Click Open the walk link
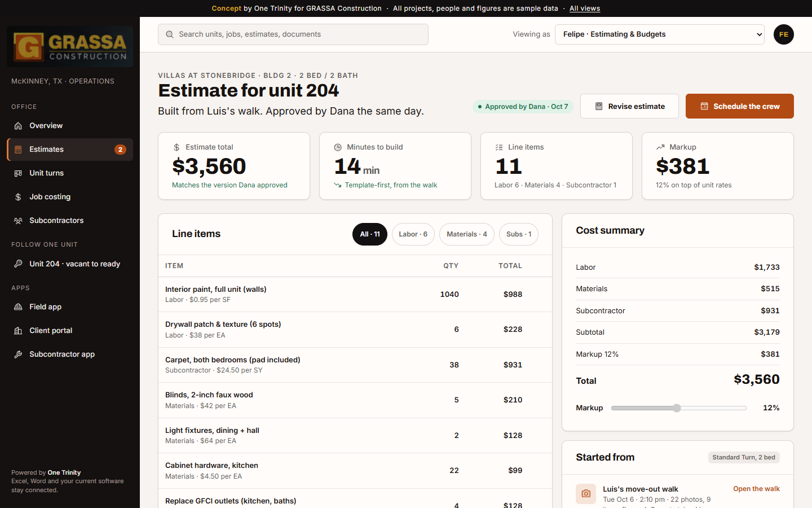This screenshot has height=508, width=812. pos(756,489)
